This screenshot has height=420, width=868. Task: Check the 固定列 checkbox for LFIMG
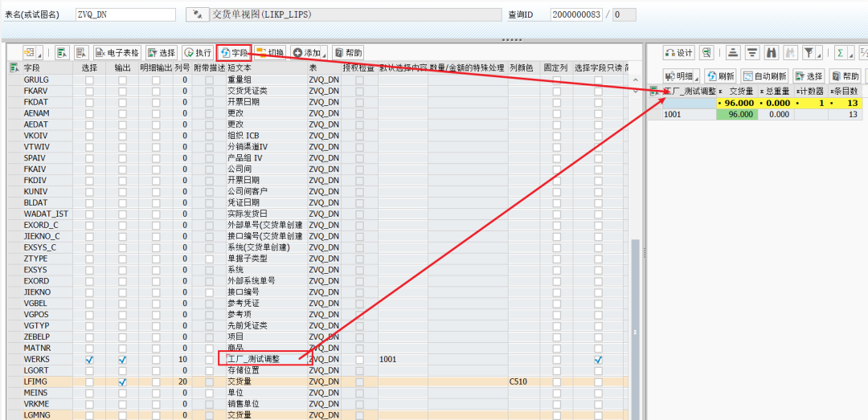click(x=556, y=381)
